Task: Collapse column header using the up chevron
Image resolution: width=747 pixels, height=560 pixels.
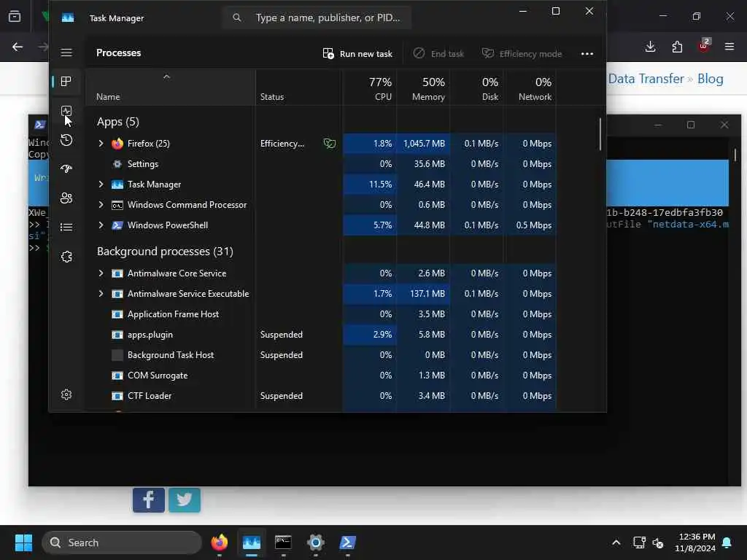Action: tap(167, 76)
